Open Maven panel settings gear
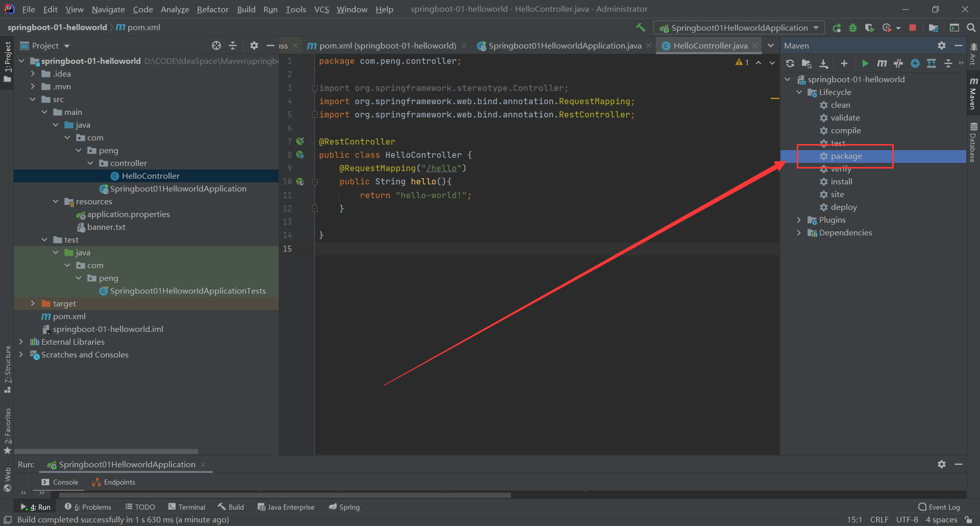Viewport: 980px width, 526px height. (942, 45)
